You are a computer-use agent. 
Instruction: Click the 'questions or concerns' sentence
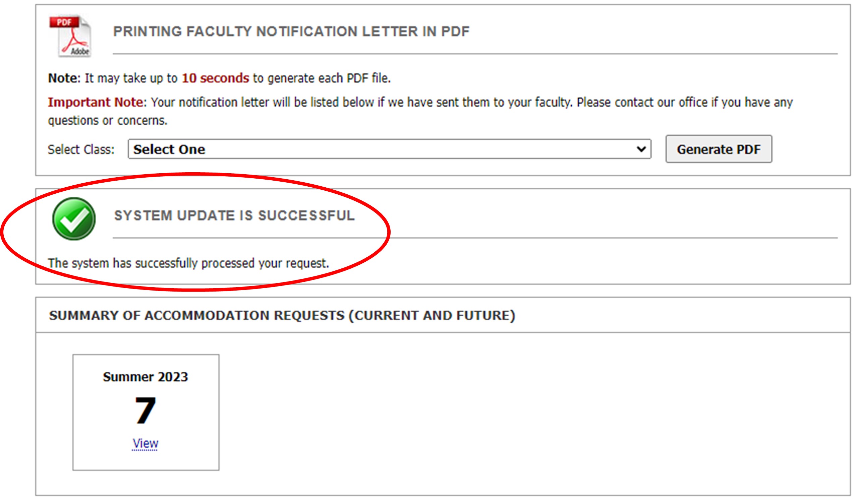tap(108, 121)
